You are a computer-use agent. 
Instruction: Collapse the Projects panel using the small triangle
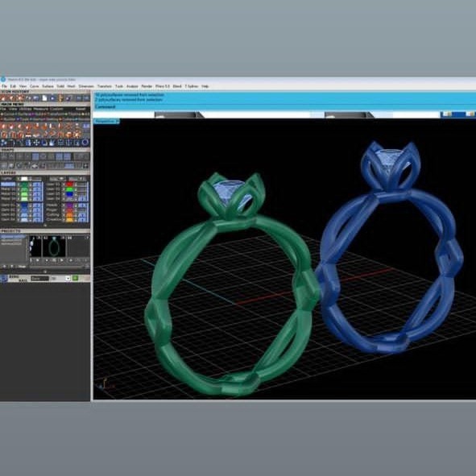pos(45,271)
